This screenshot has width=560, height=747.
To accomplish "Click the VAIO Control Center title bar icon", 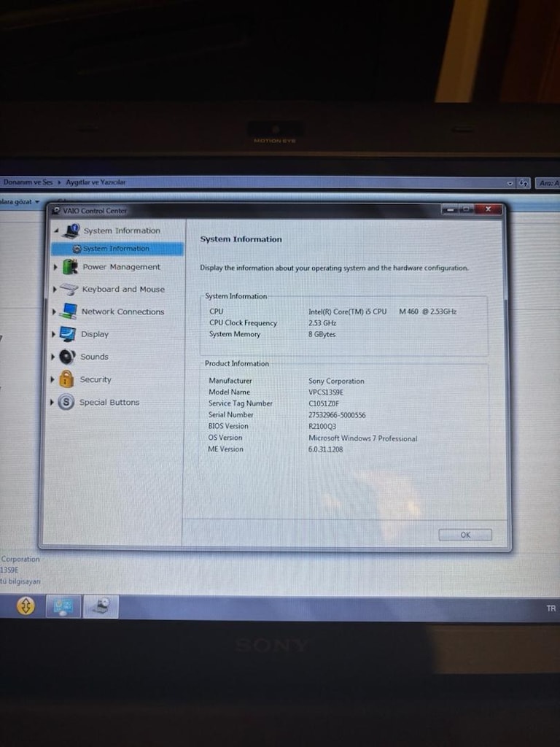I will (57, 211).
